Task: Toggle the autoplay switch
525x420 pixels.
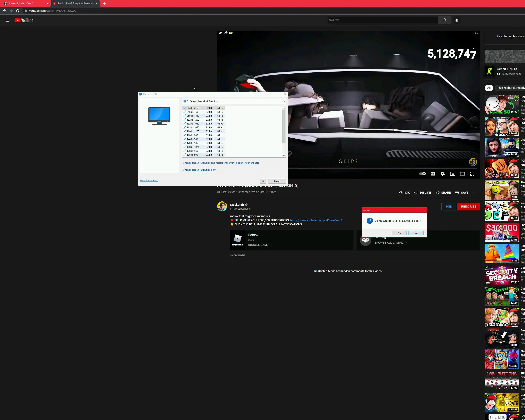Action: [x=422, y=174]
